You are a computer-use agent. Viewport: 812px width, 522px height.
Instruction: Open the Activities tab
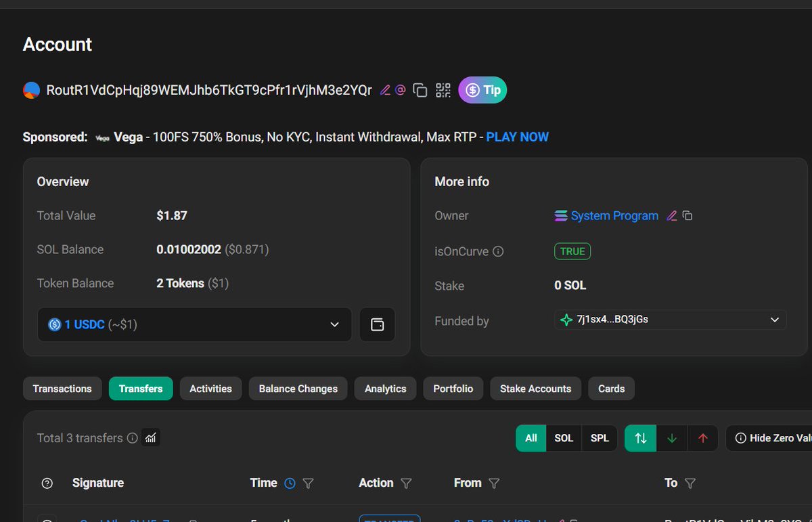(x=210, y=389)
